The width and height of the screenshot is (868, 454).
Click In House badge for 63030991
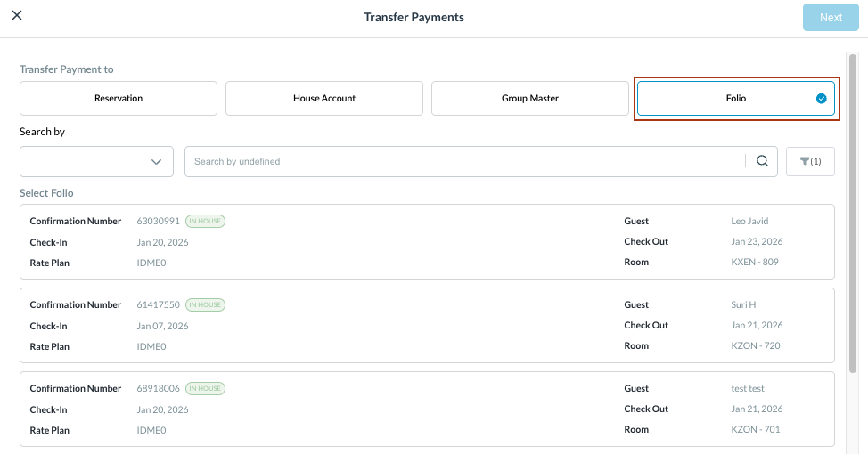click(205, 222)
